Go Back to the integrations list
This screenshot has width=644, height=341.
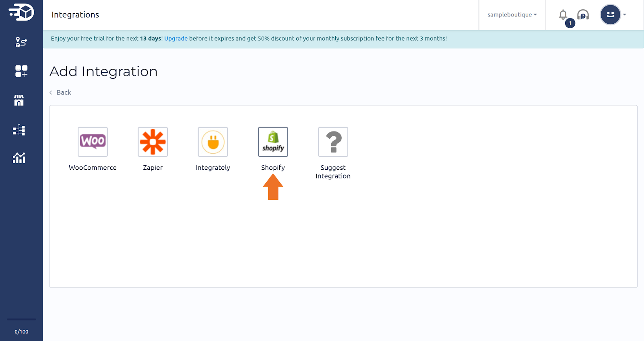point(60,92)
